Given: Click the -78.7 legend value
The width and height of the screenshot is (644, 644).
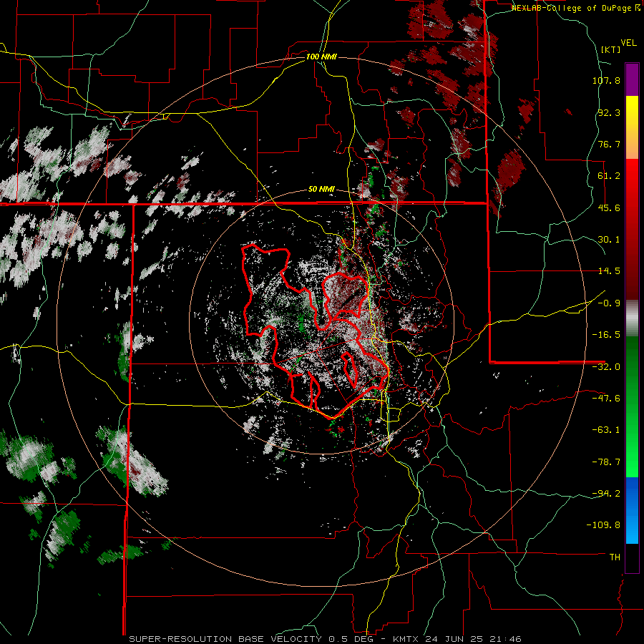Looking at the screenshot, I should [606, 462].
